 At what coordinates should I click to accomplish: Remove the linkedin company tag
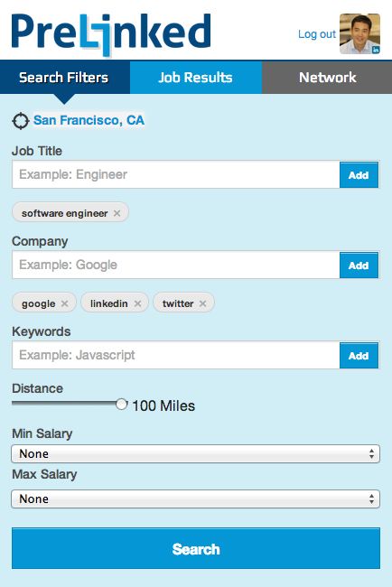[137, 303]
